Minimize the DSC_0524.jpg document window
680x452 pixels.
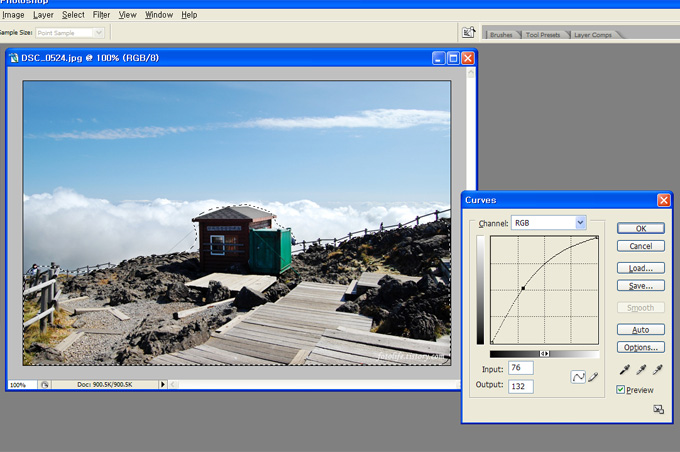coord(438,58)
